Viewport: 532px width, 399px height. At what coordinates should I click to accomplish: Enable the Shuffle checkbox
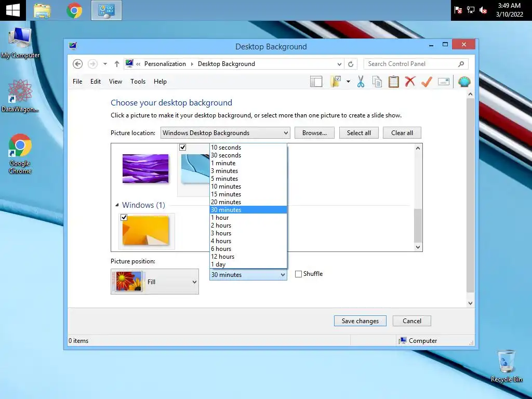298,274
